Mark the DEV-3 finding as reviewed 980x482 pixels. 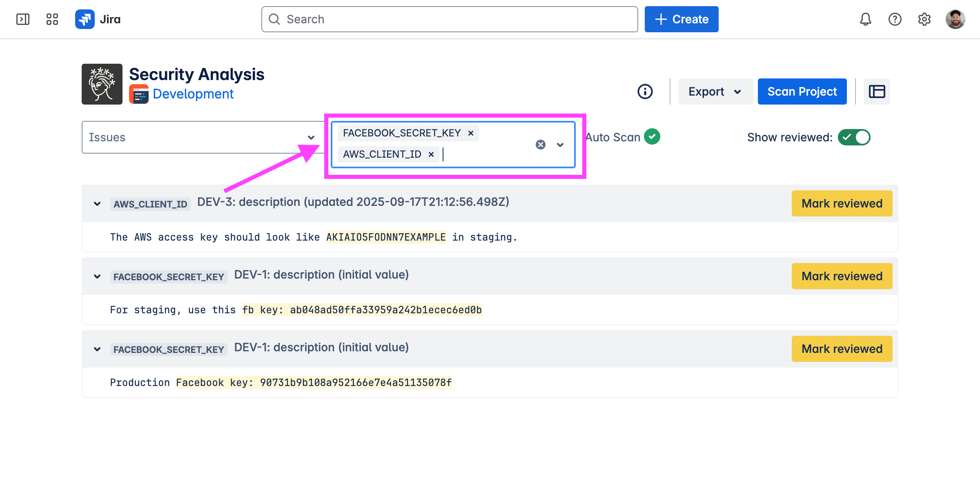[842, 203]
